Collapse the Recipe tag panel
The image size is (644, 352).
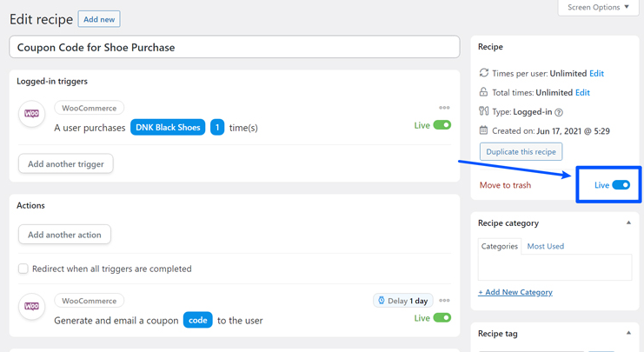coord(628,333)
